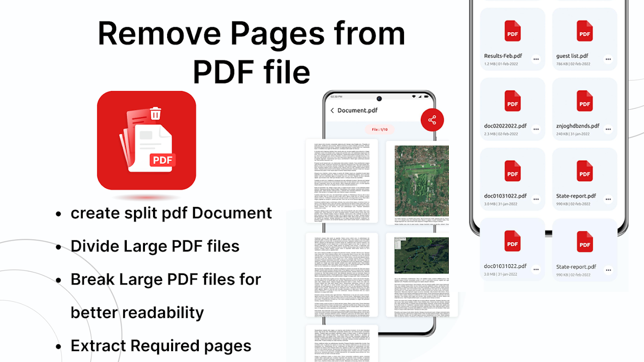Click the 02:30 PM clock text
The height and width of the screenshot is (362, 644).
(x=336, y=97)
